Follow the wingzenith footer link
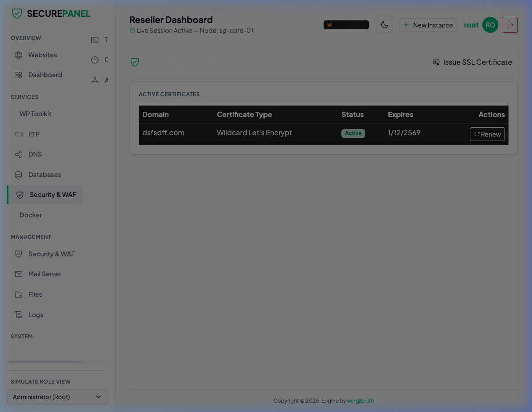 coord(360,401)
